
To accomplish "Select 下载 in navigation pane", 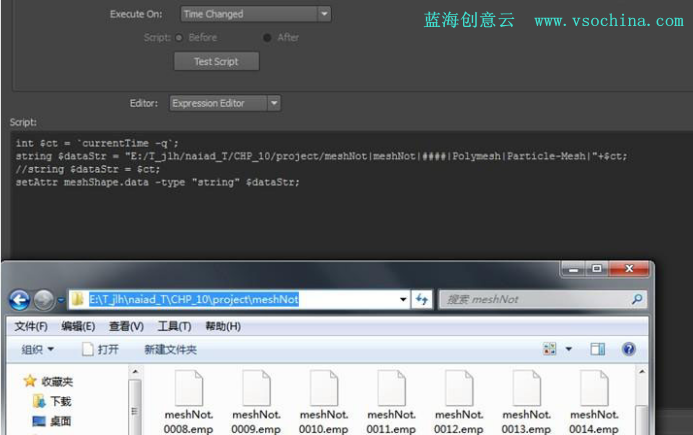I will click(x=52, y=401).
